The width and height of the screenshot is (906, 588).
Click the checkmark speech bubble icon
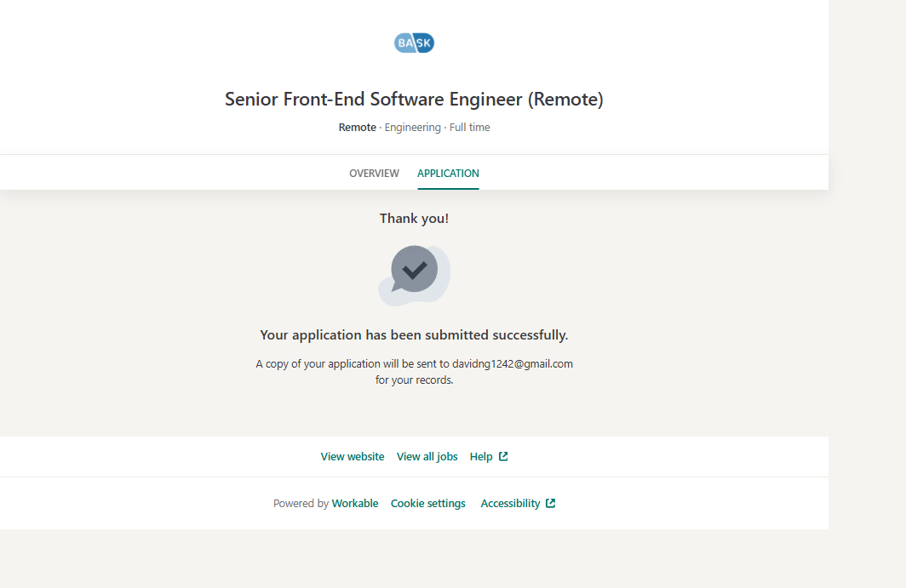414,271
